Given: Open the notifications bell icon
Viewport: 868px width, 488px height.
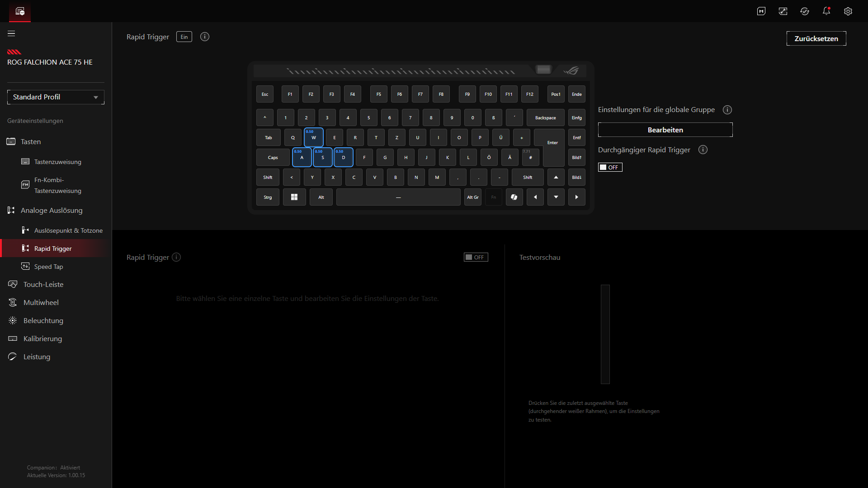Looking at the screenshot, I should click(x=826, y=11).
